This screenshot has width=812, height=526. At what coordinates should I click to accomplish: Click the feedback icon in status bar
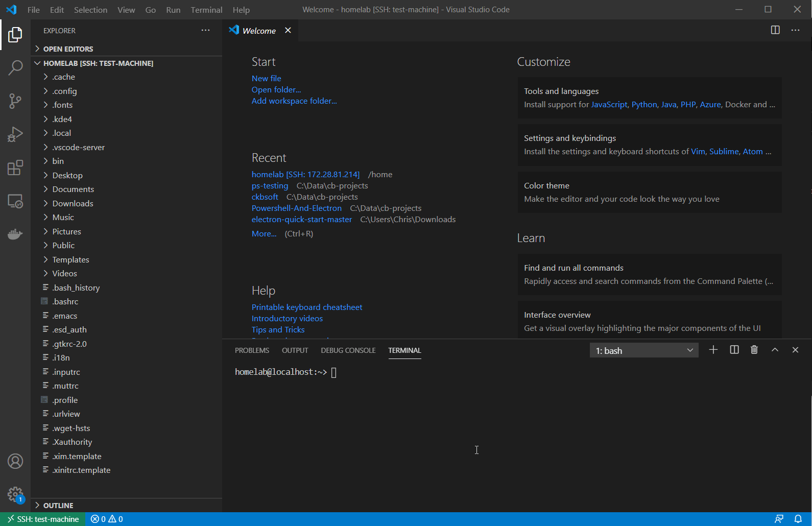[x=779, y=519]
